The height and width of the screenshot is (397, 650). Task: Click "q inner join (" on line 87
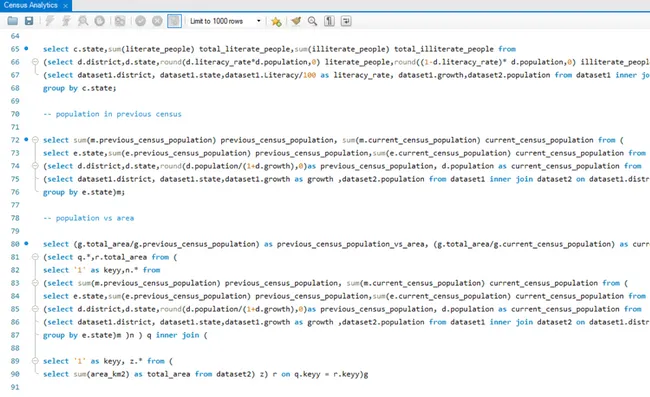tap(177, 335)
